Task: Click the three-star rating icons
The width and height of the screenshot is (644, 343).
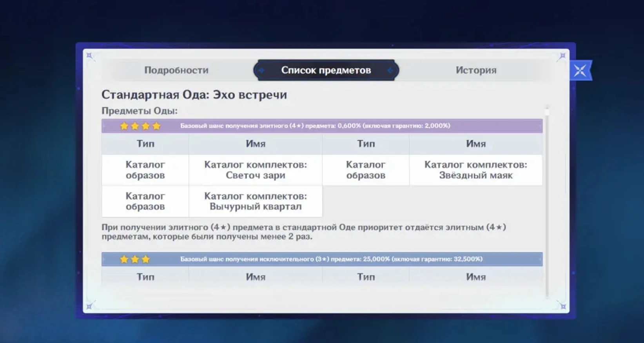Action: [134, 259]
